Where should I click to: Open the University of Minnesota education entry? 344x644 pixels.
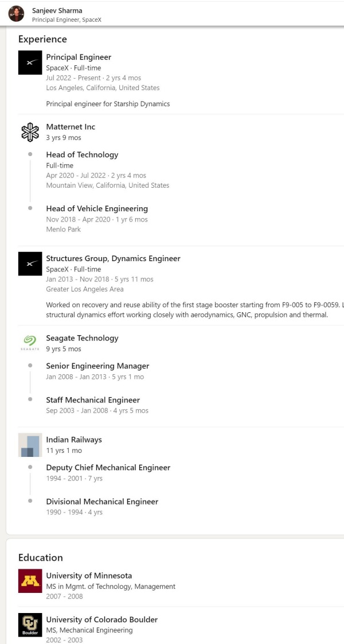coord(89,576)
